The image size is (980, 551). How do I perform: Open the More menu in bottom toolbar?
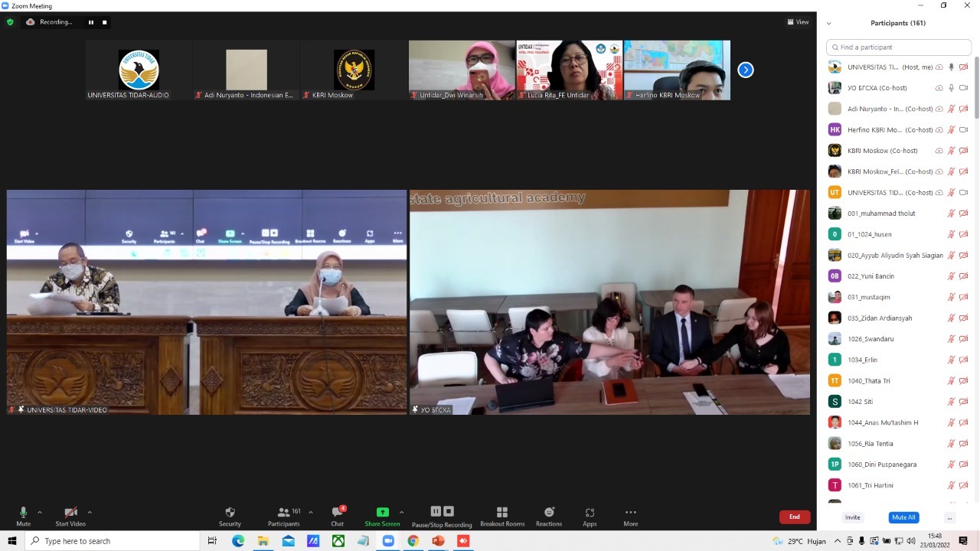(x=631, y=516)
